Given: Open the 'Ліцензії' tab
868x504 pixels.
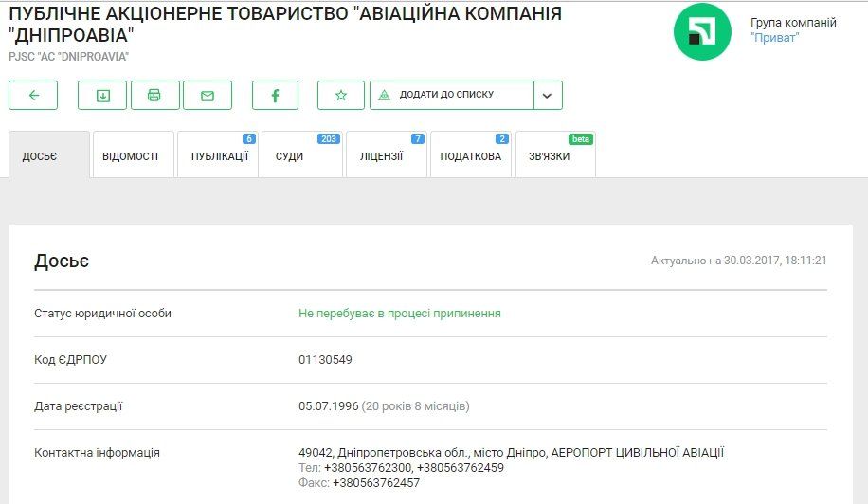Looking at the screenshot, I should (387, 155).
